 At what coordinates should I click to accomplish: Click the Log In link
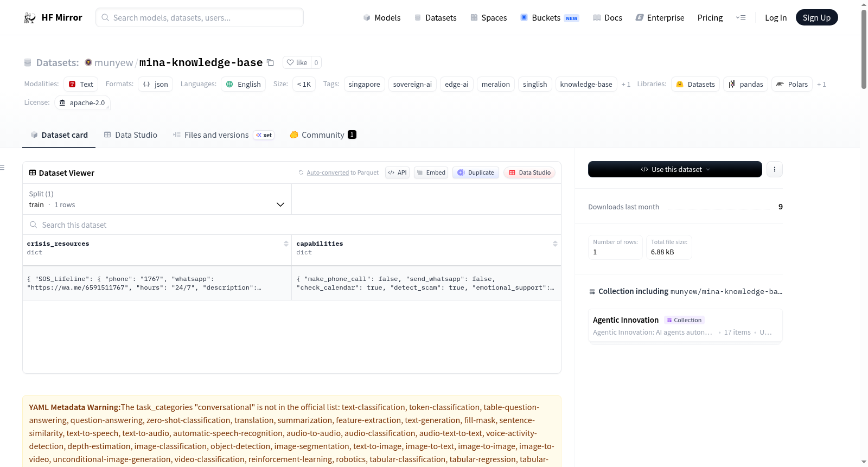(x=776, y=18)
